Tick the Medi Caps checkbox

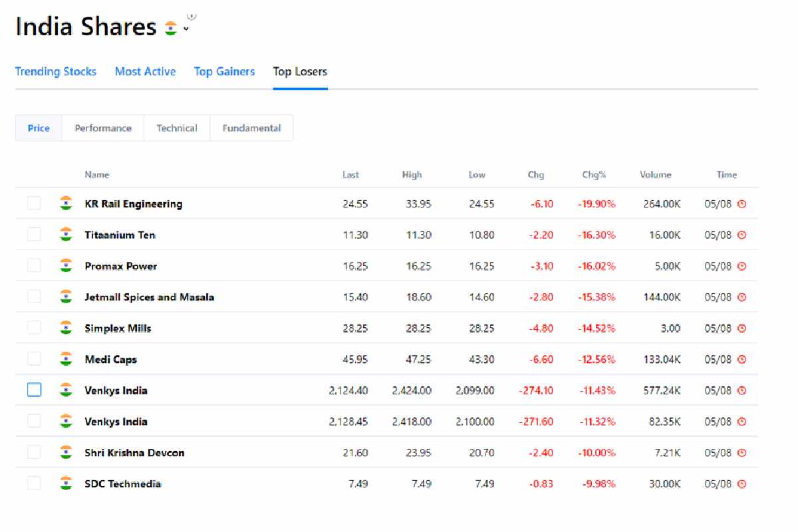click(34, 359)
